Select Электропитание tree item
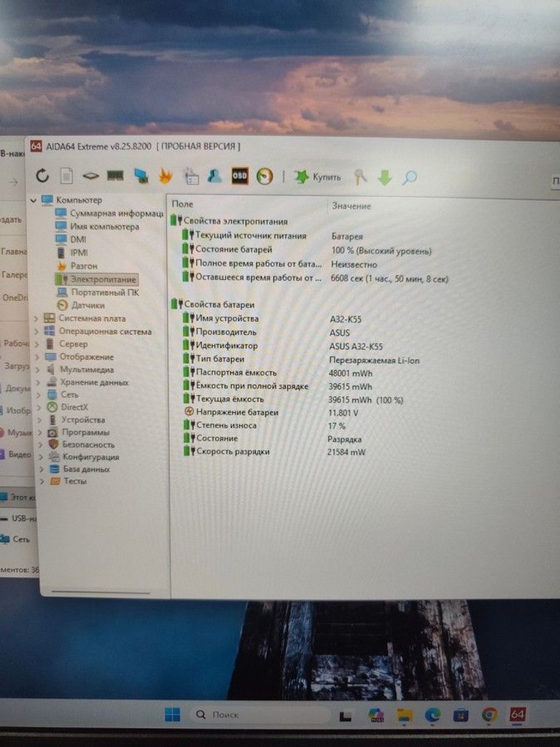 tap(97, 279)
